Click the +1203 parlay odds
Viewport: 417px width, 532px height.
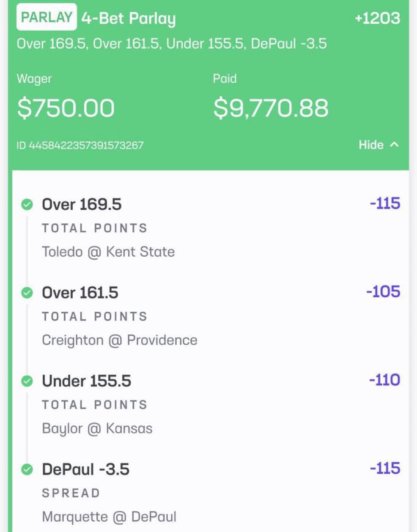[x=377, y=18]
